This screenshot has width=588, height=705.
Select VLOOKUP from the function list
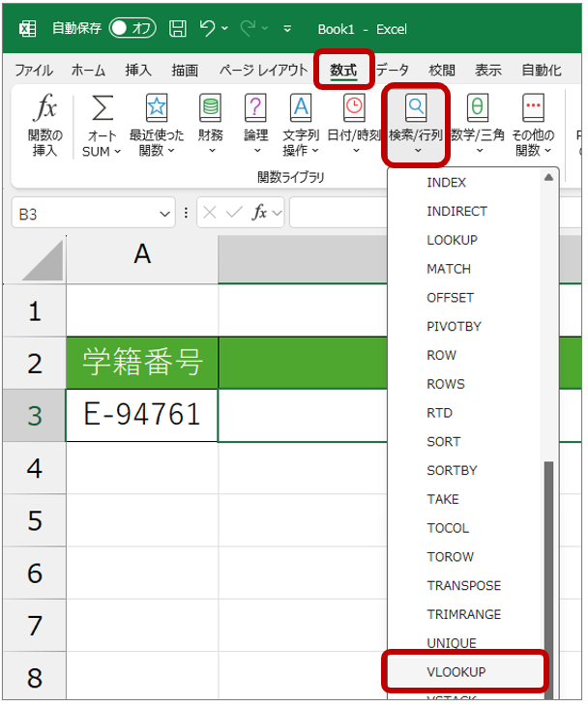pos(456,671)
